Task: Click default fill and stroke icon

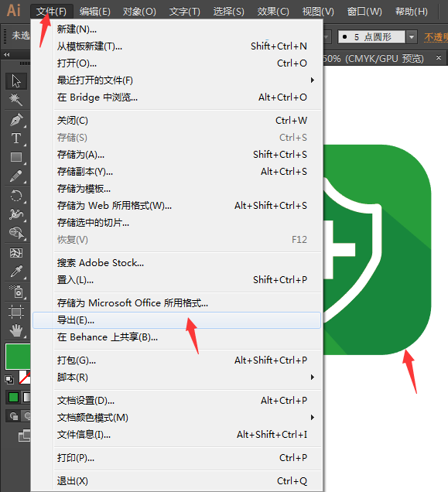Action: (9, 379)
